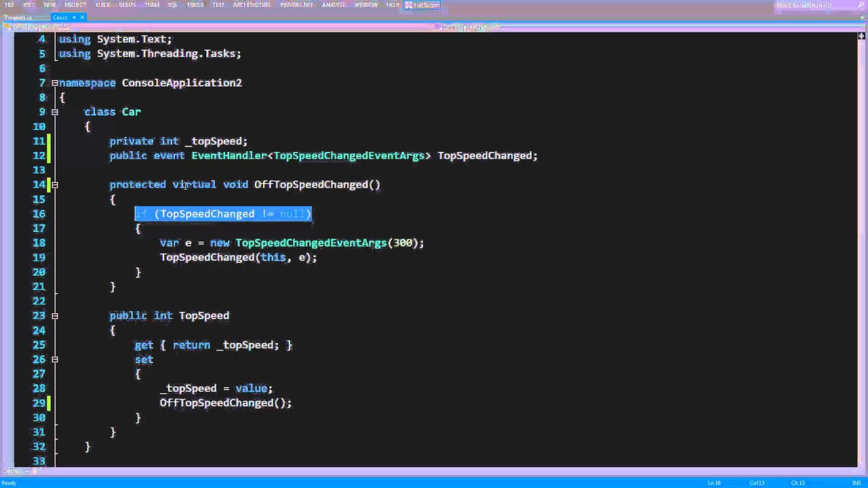Open the PINVOKE.NET menu
This screenshot has height=488, width=868.
[297, 5]
